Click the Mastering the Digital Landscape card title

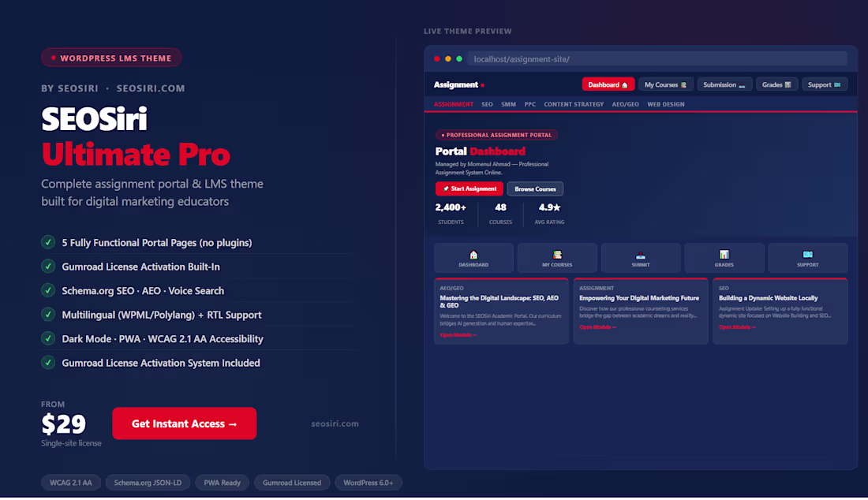tap(499, 301)
